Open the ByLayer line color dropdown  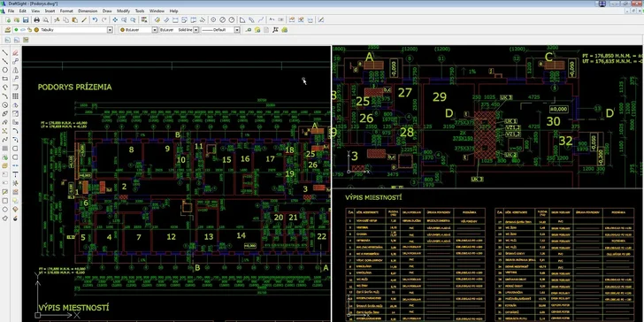[155, 30]
